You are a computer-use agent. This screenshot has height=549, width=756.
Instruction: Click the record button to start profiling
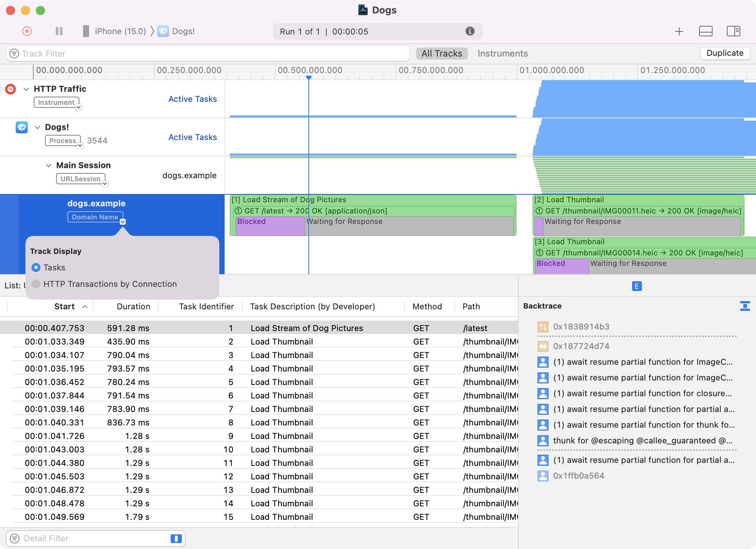pyautogui.click(x=26, y=31)
